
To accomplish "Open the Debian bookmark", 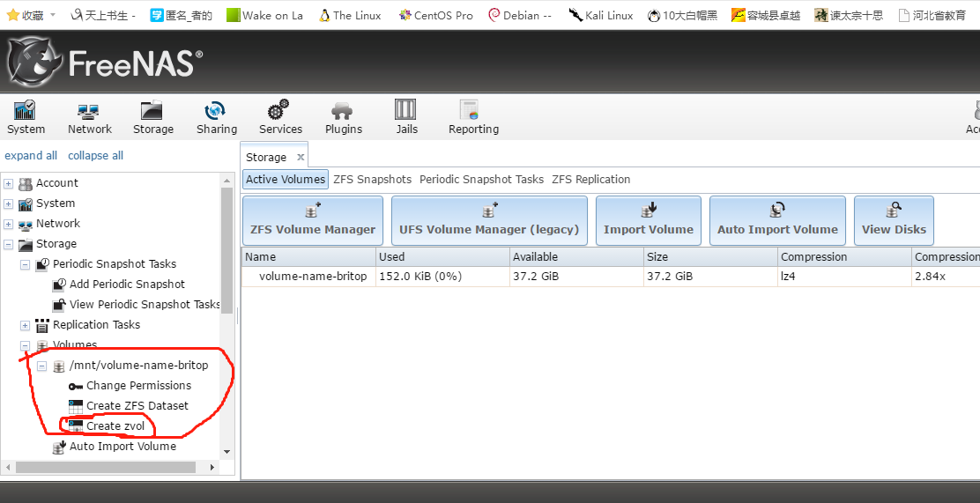I will (x=520, y=15).
